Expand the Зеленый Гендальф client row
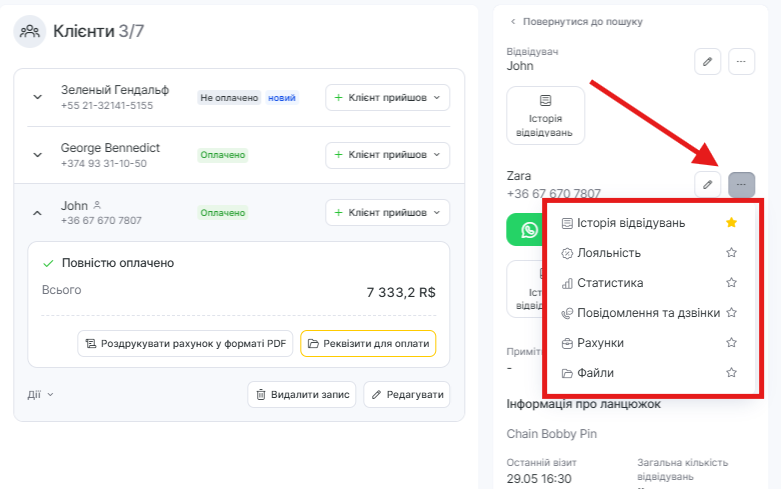 pos(38,98)
